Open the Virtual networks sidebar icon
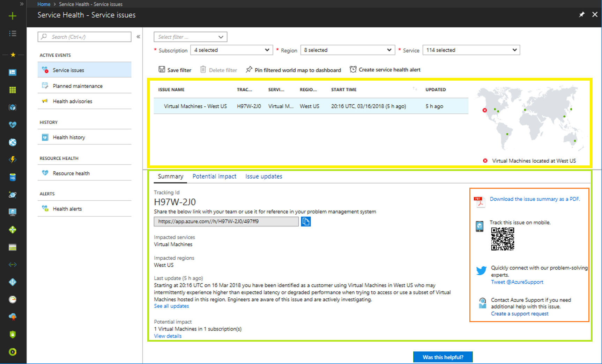 tap(13, 265)
